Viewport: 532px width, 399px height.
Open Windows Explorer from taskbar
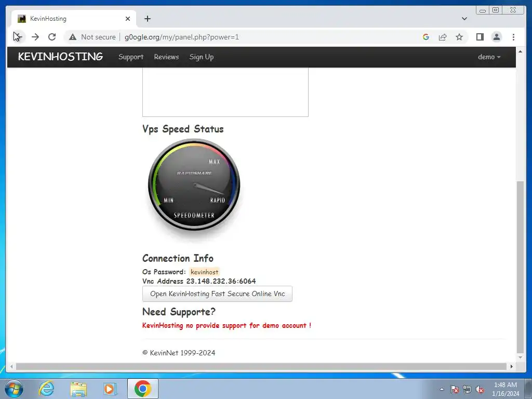pyautogui.click(x=78, y=389)
